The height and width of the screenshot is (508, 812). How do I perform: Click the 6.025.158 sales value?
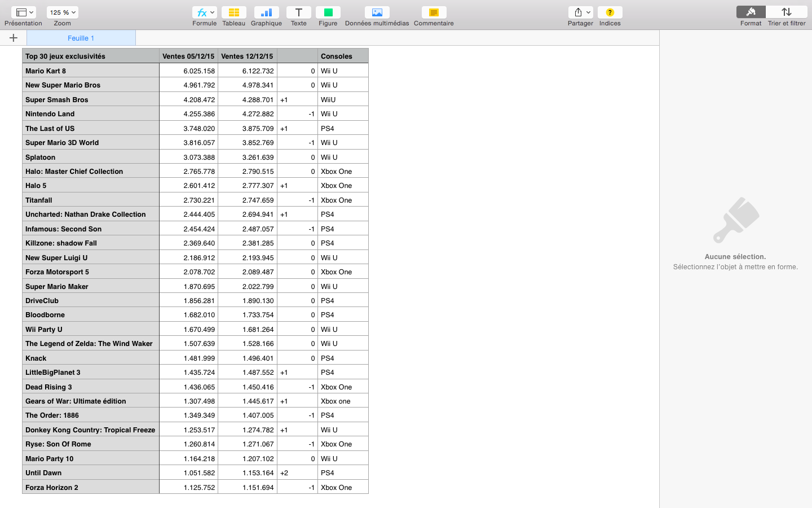pyautogui.click(x=188, y=71)
